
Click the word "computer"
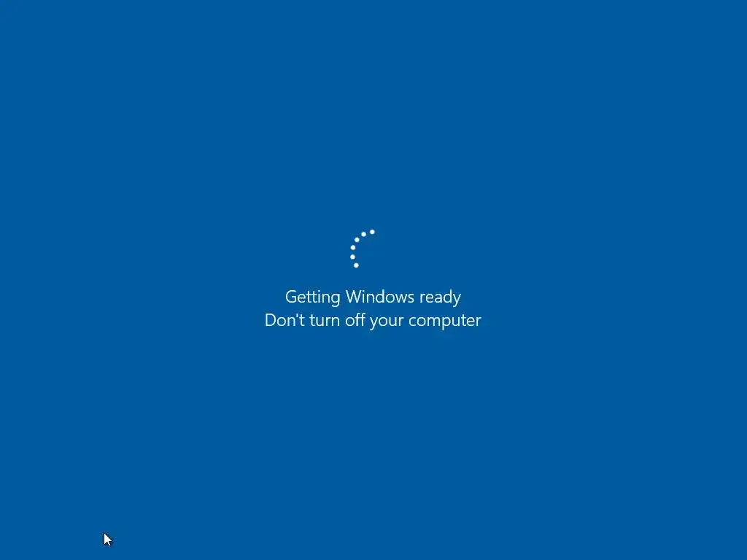tap(445, 322)
